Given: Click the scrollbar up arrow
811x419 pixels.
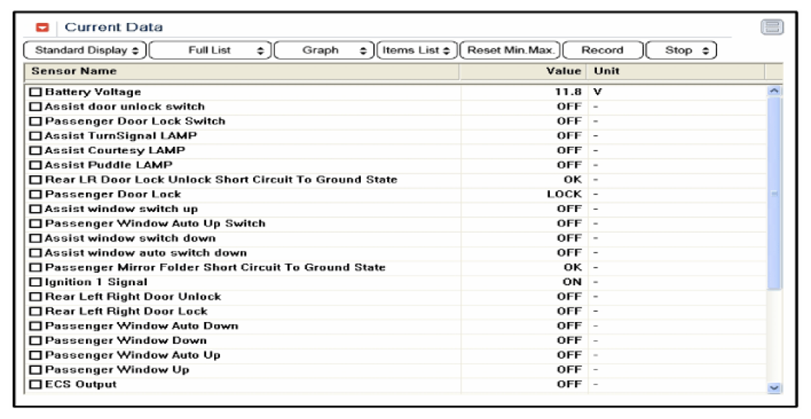Looking at the screenshot, I should (x=773, y=91).
